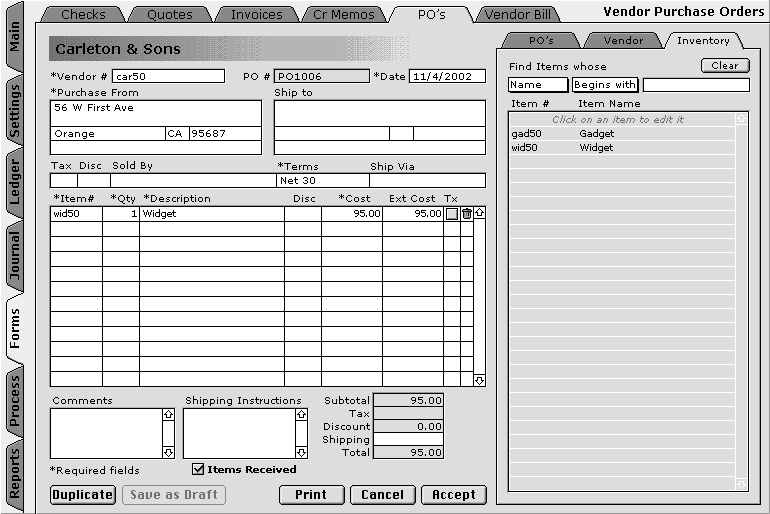Viewport: 770px width, 514px height.
Task: Switch to the right panel Vendor tab
Action: (x=623, y=41)
